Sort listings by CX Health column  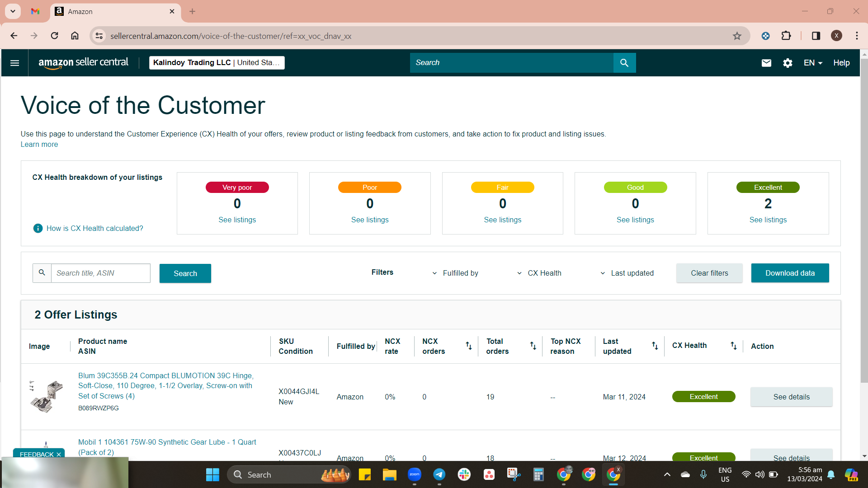(733, 346)
